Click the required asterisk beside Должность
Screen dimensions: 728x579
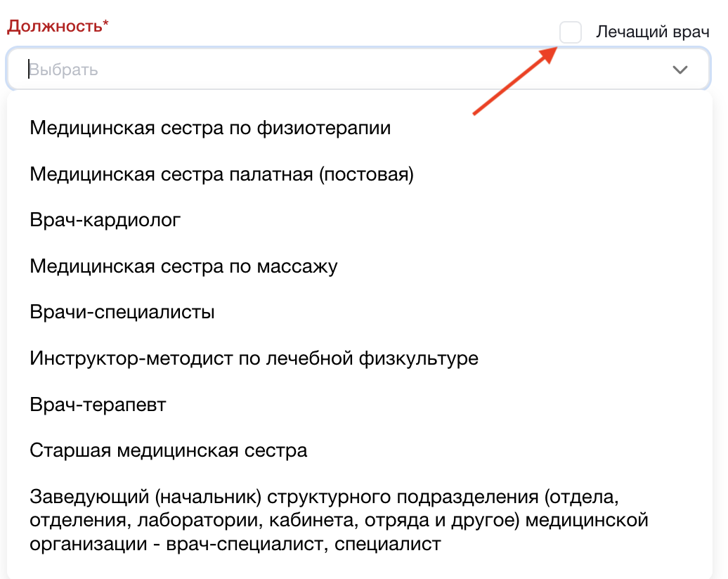[106, 26]
